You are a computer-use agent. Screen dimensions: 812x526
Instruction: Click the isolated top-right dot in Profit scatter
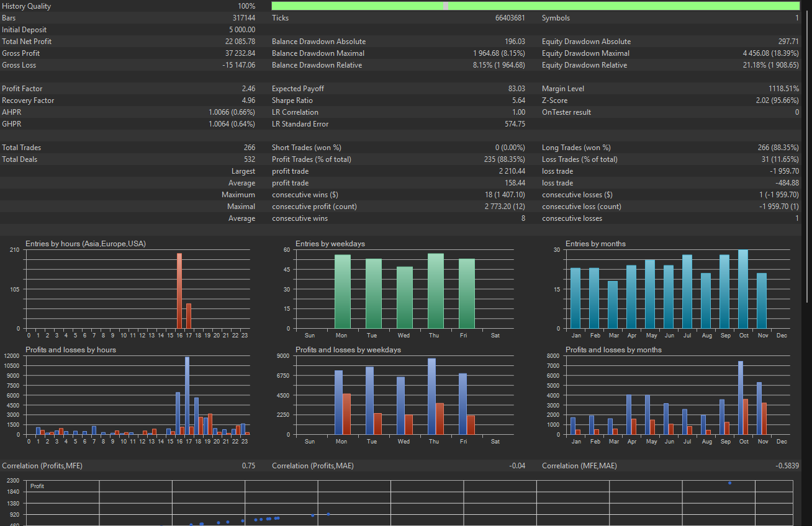(x=729, y=483)
